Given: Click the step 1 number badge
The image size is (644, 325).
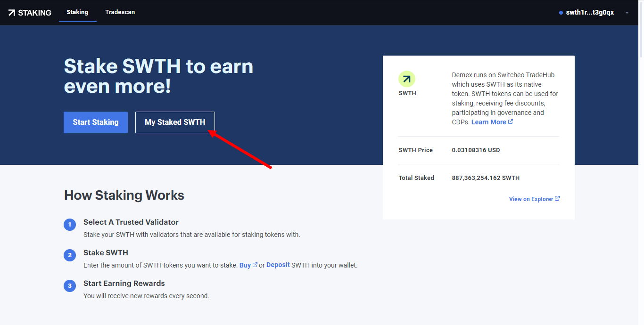Looking at the screenshot, I should point(70,225).
